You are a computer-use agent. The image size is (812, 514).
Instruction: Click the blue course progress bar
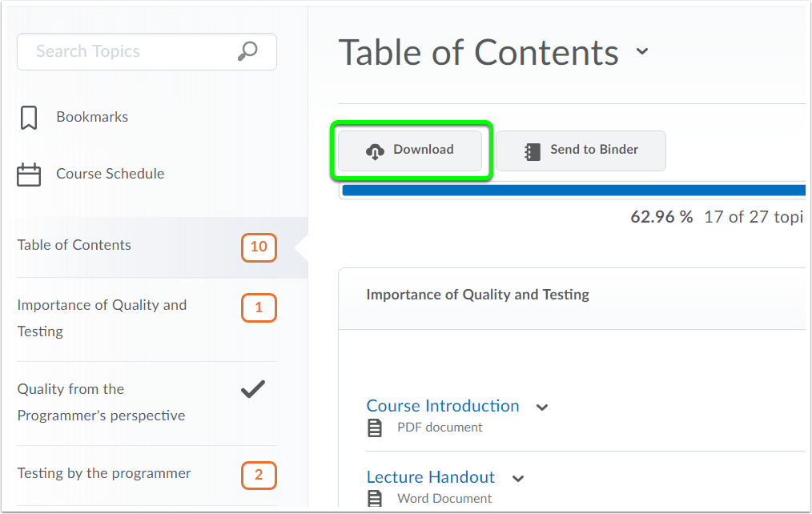574,190
